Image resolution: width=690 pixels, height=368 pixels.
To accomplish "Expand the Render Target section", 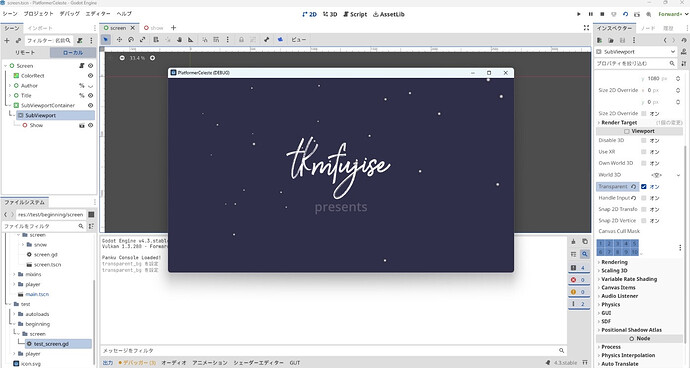I will pyautogui.click(x=620, y=123).
